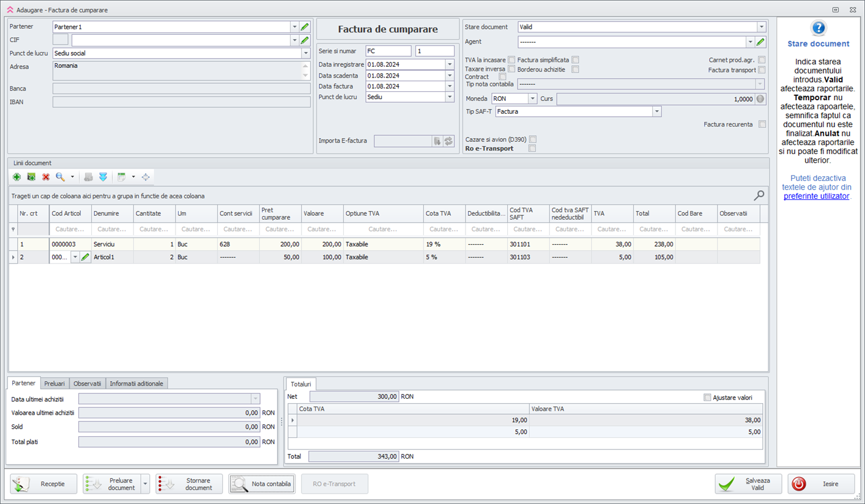Click the magnifying glass search icon in toolbar
Viewport: 865px width, 504px height.
[x=61, y=177]
